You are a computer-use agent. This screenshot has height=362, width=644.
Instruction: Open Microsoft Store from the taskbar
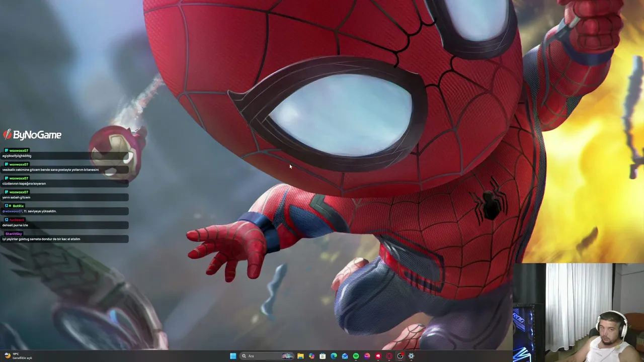[x=323, y=356]
